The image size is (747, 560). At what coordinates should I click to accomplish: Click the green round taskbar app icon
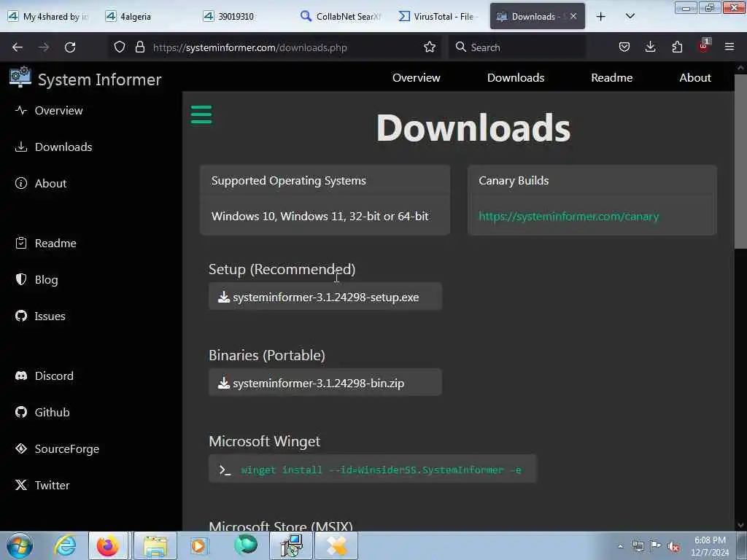[x=246, y=545]
